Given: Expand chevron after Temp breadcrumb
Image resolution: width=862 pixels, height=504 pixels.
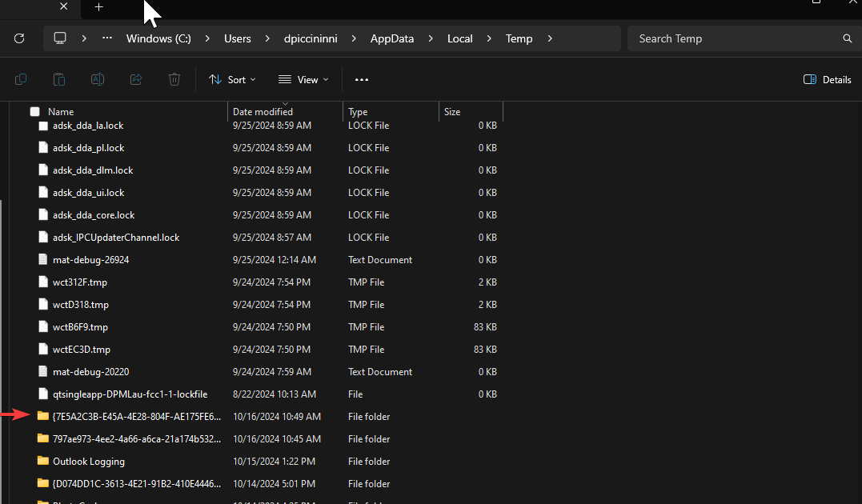Looking at the screenshot, I should pyautogui.click(x=550, y=38).
